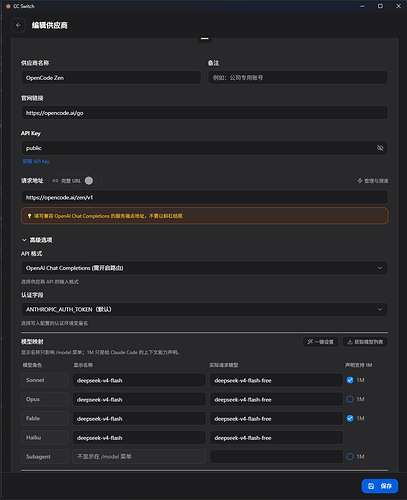The width and height of the screenshot is (407, 500).
Task: Toggle the full URL switch
Action: tap(89, 181)
